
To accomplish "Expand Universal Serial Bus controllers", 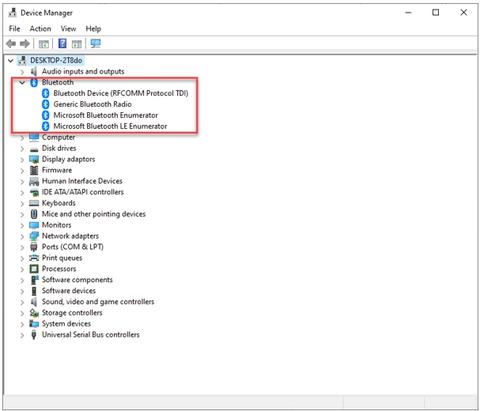I will (22, 335).
